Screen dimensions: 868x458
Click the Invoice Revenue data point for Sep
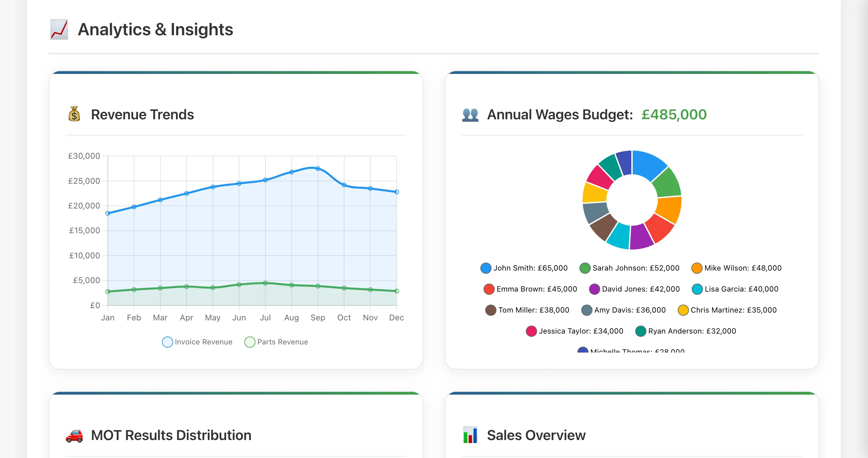coord(318,168)
